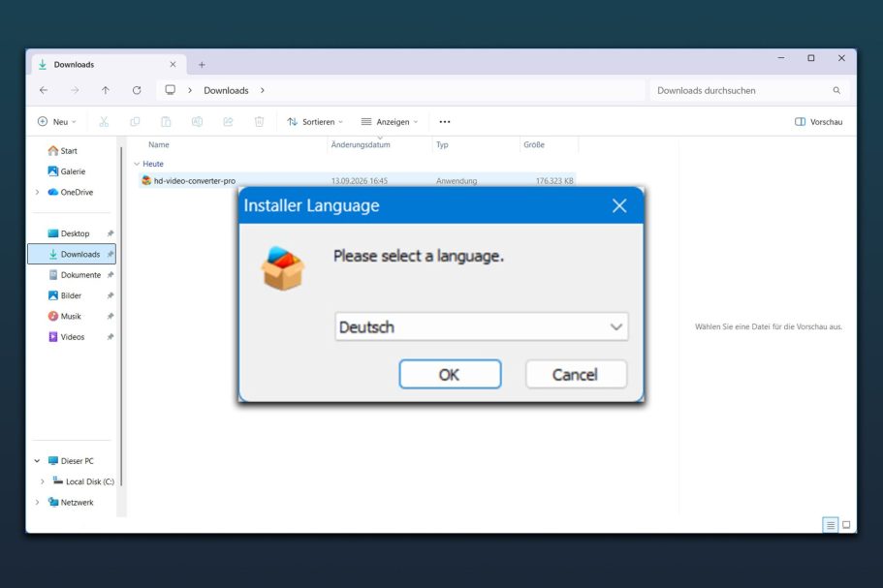Refresh the Downloads folder view

(137, 90)
